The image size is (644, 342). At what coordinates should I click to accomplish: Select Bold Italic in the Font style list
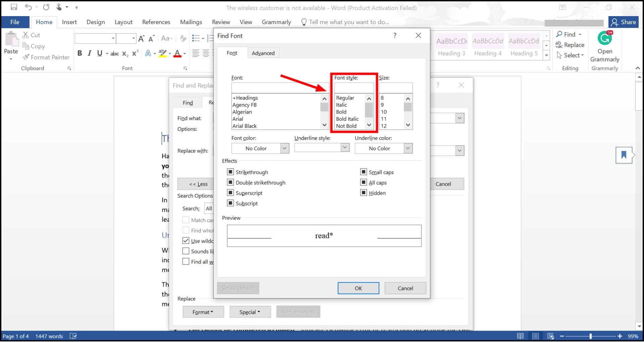click(348, 119)
